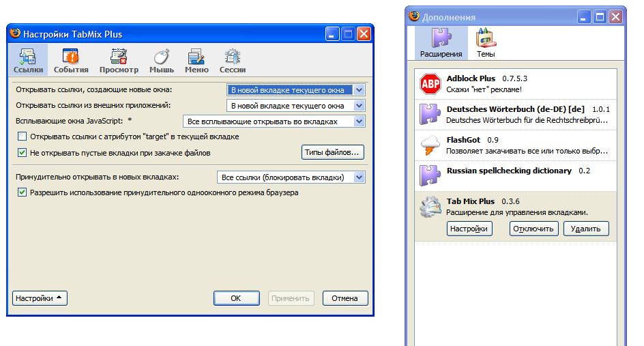Click Удалить for Tab Mix Plus
The width and height of the screenshot is (644, 346).
pyautogui.click(x=586, y=229)
